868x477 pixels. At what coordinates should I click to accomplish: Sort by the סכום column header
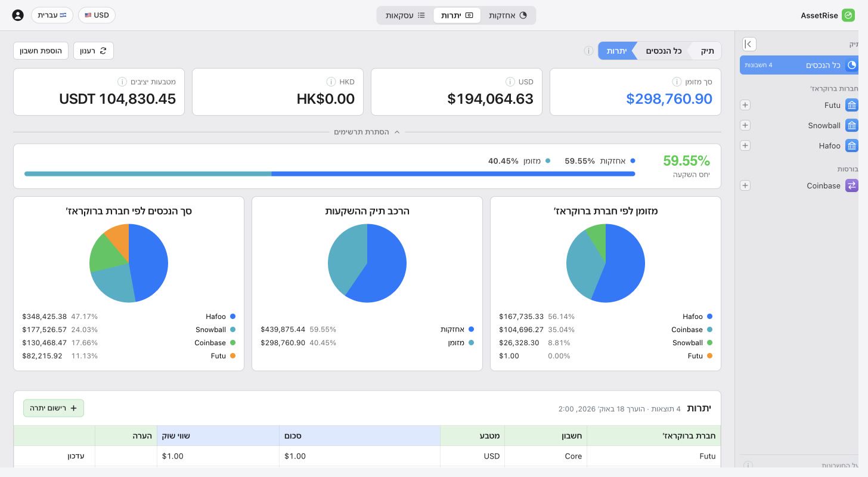(x=360, y=436)
